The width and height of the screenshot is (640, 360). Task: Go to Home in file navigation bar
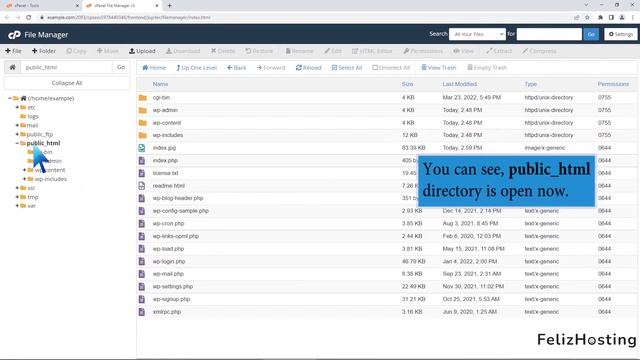154,68
